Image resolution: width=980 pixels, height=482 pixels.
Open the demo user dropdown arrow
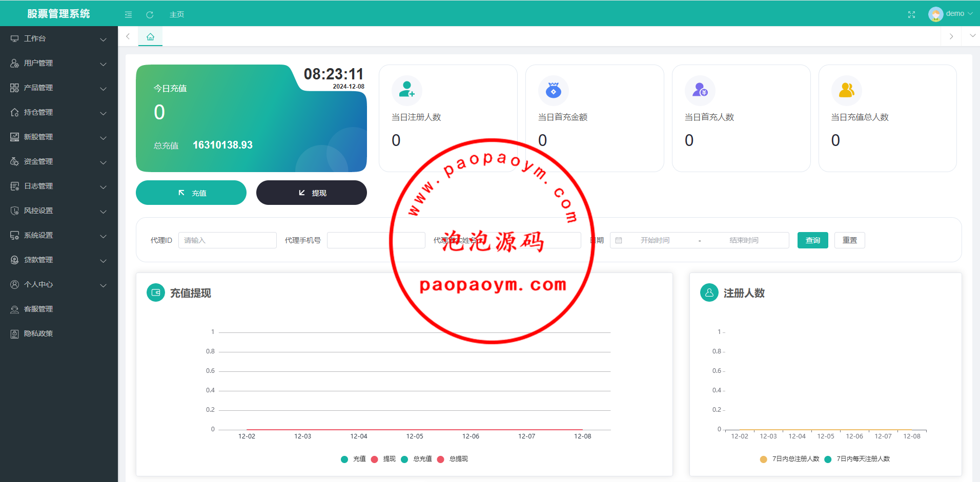click(970, 14)
